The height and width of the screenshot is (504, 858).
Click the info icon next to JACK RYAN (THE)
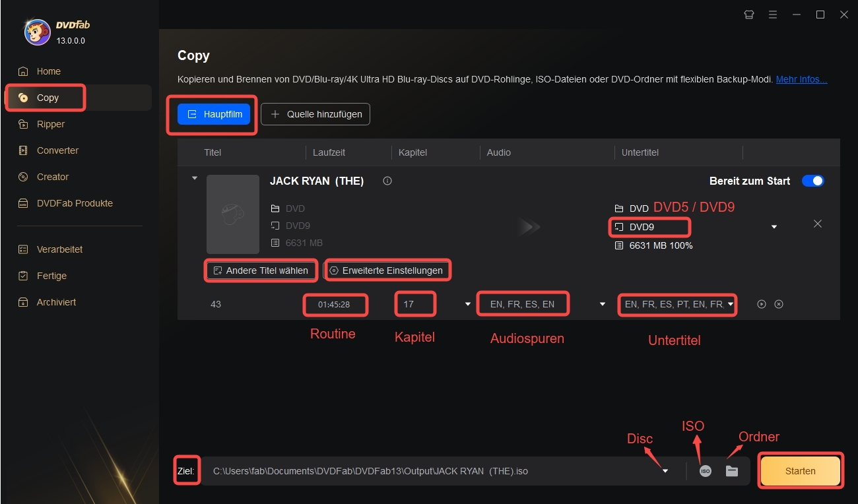387,181
